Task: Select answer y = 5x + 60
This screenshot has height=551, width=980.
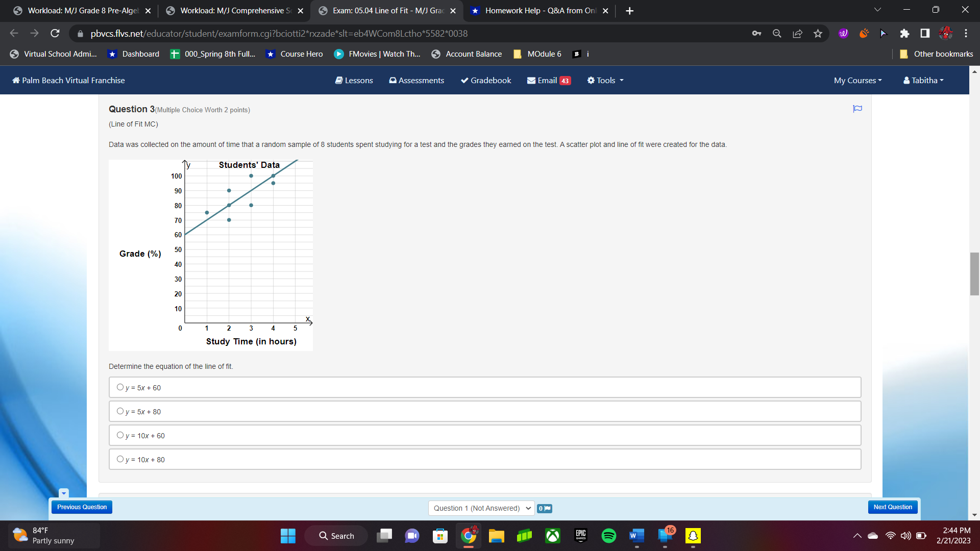Action: (120, 386)
